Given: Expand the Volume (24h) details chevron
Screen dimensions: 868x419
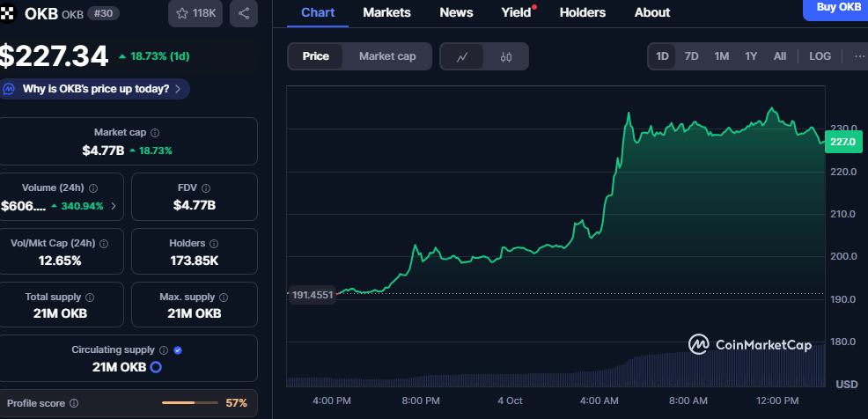Looking at the screenshot, I should [113, 206].
